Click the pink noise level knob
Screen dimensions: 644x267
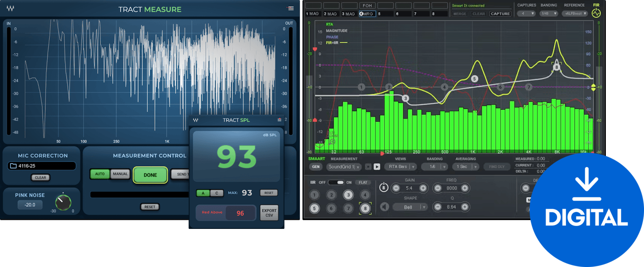[63, 203]
